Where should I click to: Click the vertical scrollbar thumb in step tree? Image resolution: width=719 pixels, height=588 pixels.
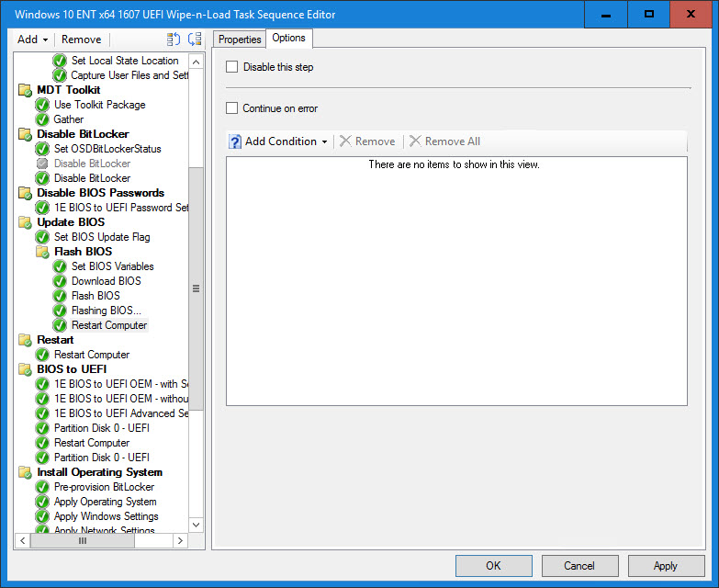coord(196,288)
